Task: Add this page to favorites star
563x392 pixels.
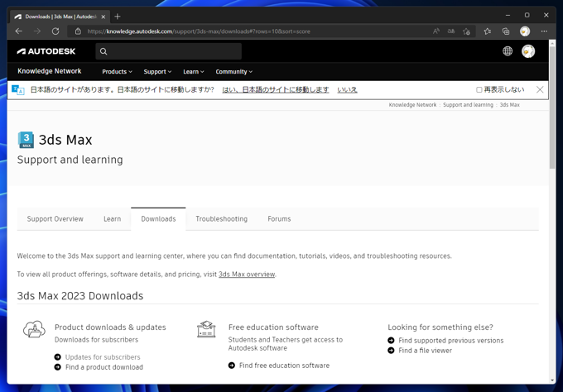Action: coord(466,31)
